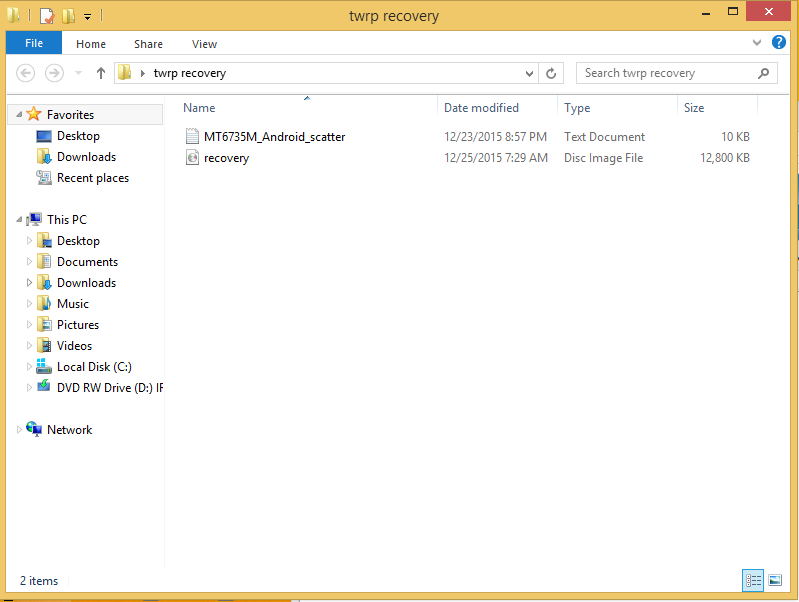Expand the Documents tree node
Viewport: 799px width, 602px height.
coord(29,262)
